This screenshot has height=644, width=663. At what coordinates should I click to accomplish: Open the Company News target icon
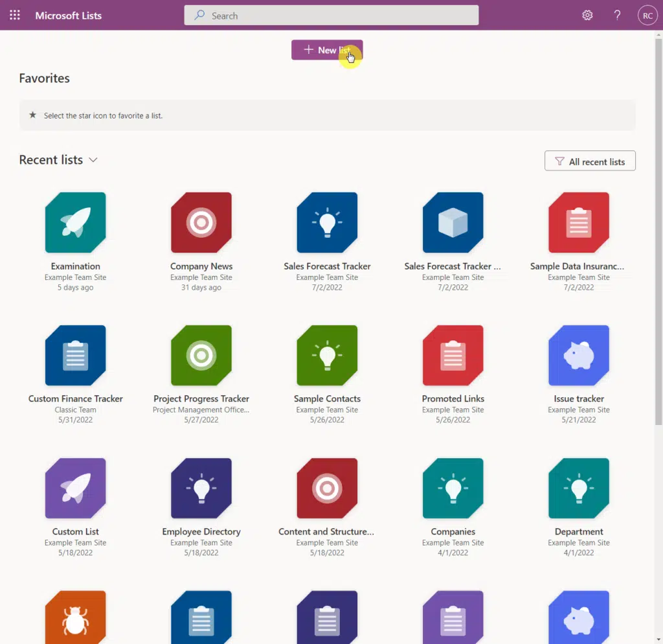point(201,223)
